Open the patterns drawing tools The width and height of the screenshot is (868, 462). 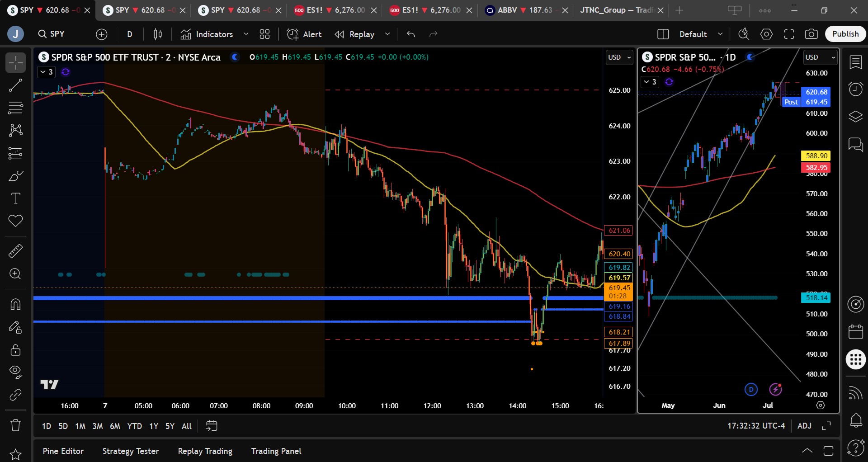coord(15,130)
